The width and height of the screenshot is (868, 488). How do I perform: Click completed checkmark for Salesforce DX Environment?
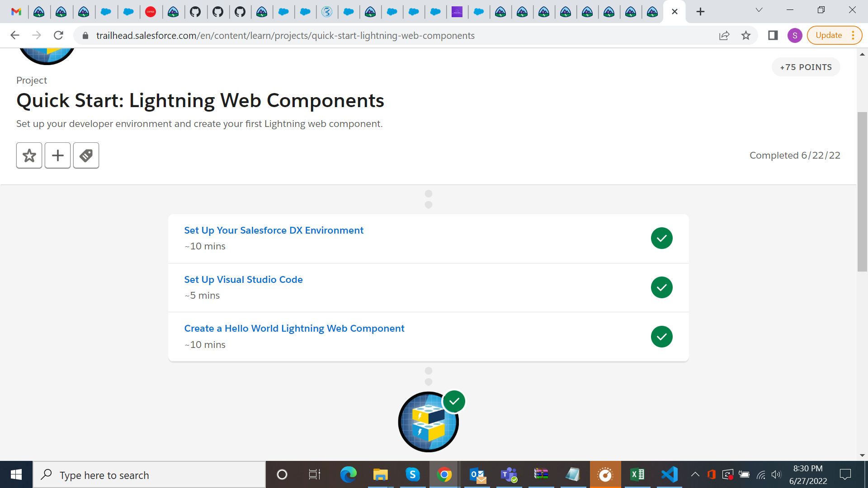coord(662,238)
